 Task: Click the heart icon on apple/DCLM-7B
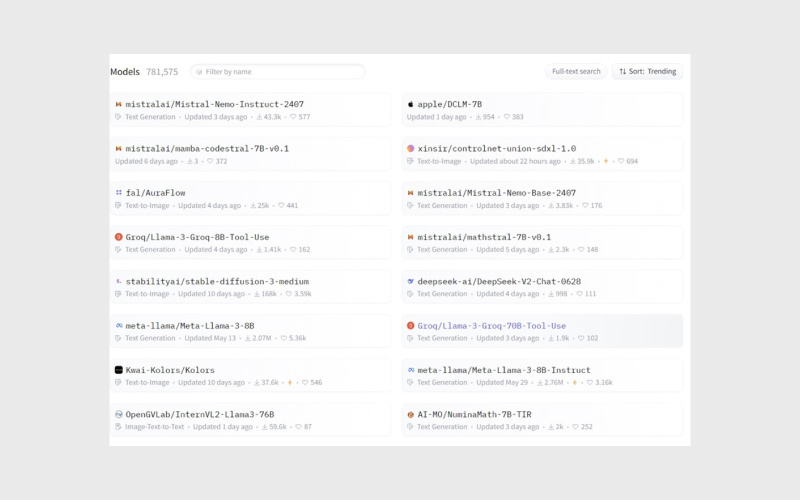point(507,117)
